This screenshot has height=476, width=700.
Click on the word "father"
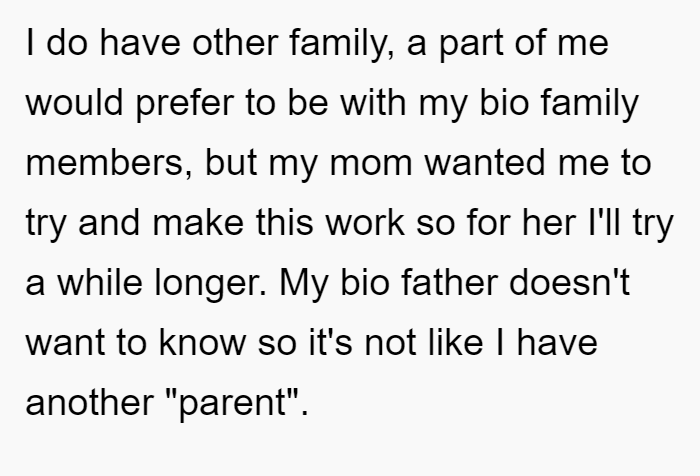pos(449,283)
